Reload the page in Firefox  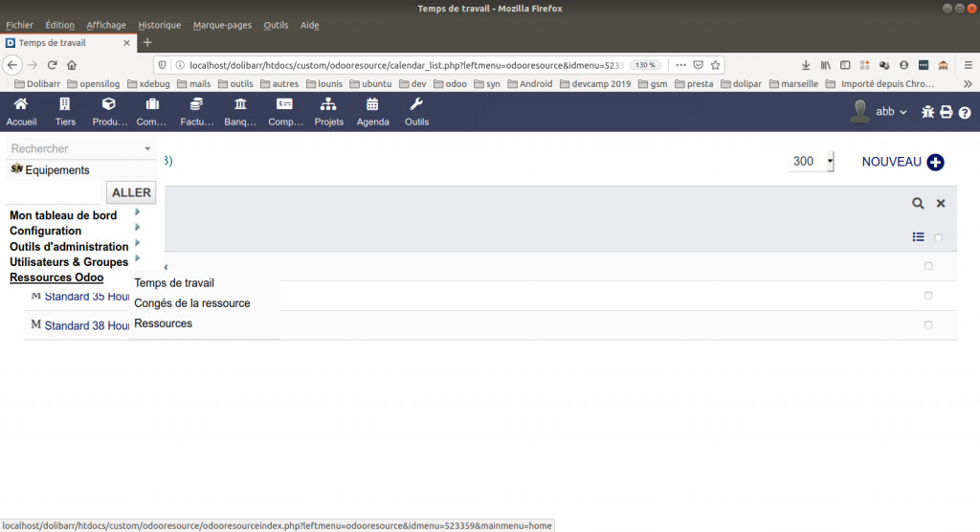pyautogui.click(x=53, y=65)
